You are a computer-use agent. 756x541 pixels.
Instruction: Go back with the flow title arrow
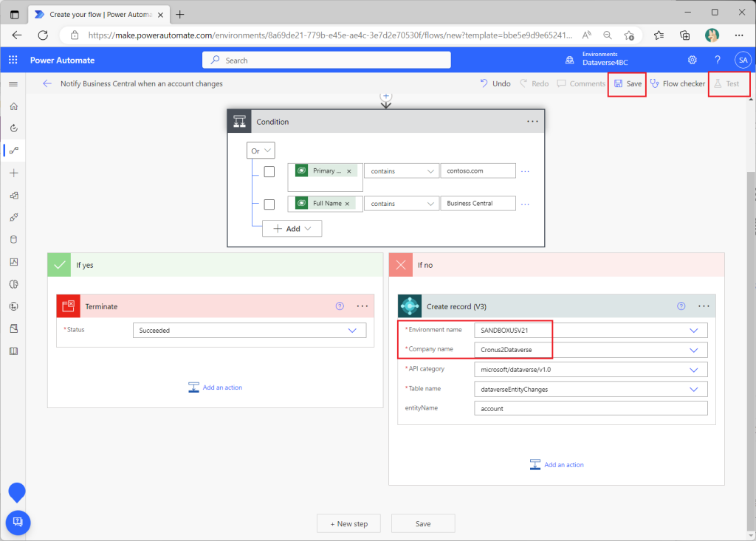(x=47, y=83)
